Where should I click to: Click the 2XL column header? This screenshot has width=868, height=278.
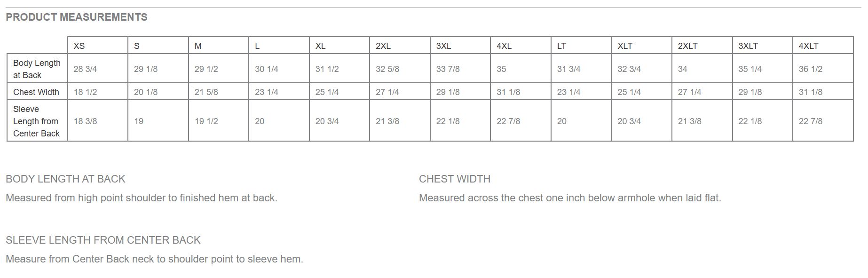click(400, 46)
